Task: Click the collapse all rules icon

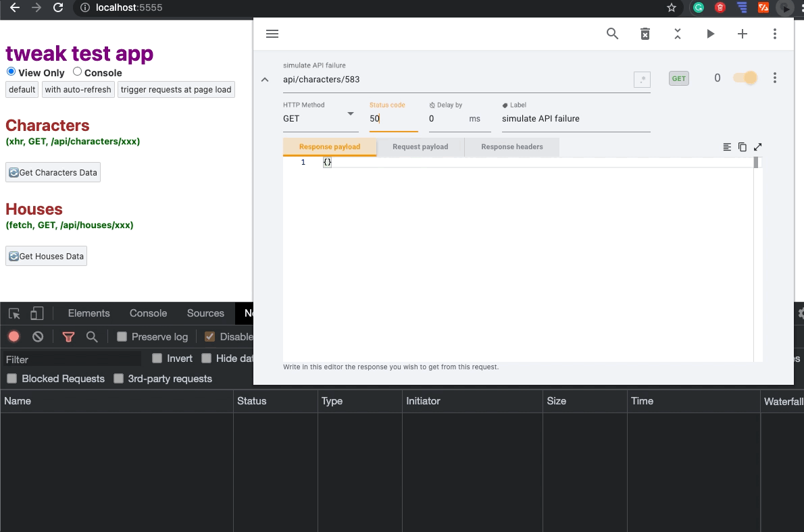Action: click(678, 34)
